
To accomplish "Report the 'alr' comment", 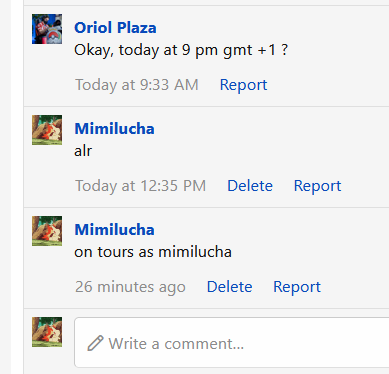I will coord(317,186).
